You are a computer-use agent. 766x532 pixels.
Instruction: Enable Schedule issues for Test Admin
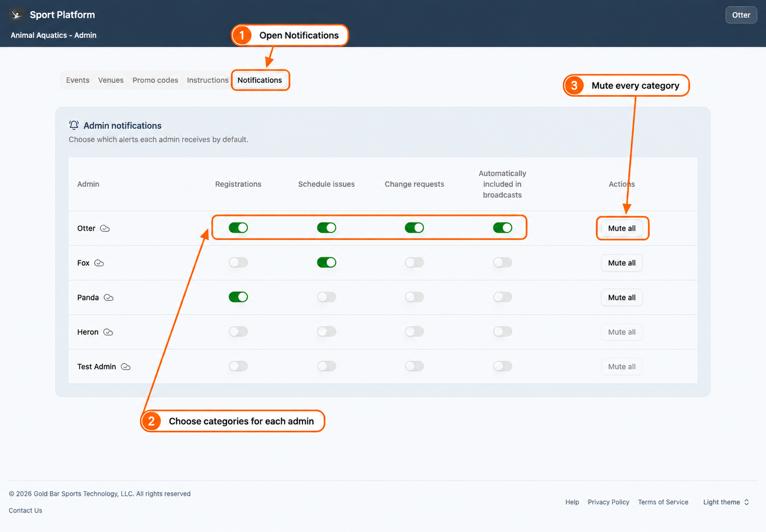326,366
